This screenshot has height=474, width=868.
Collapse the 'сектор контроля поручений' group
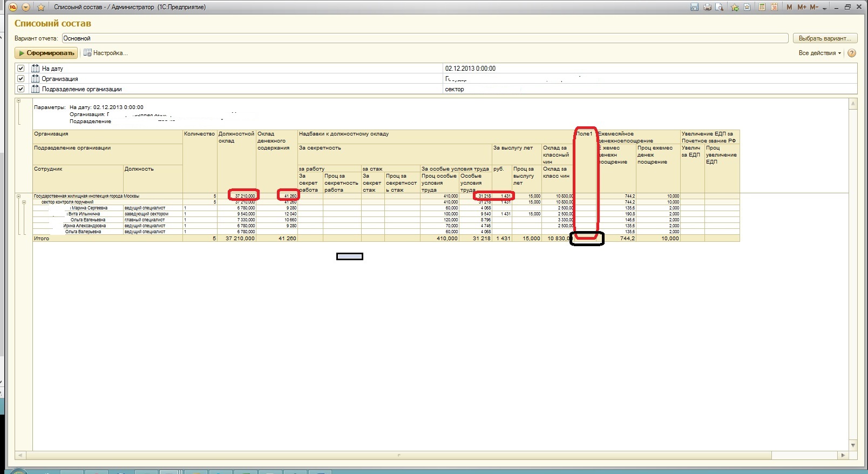(24, 202)
